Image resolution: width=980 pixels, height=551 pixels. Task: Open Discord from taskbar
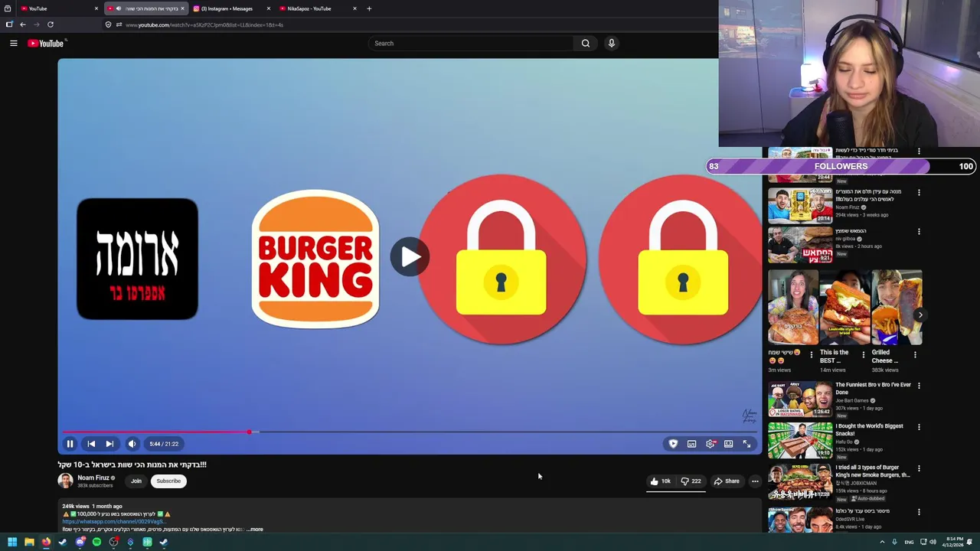80,542
